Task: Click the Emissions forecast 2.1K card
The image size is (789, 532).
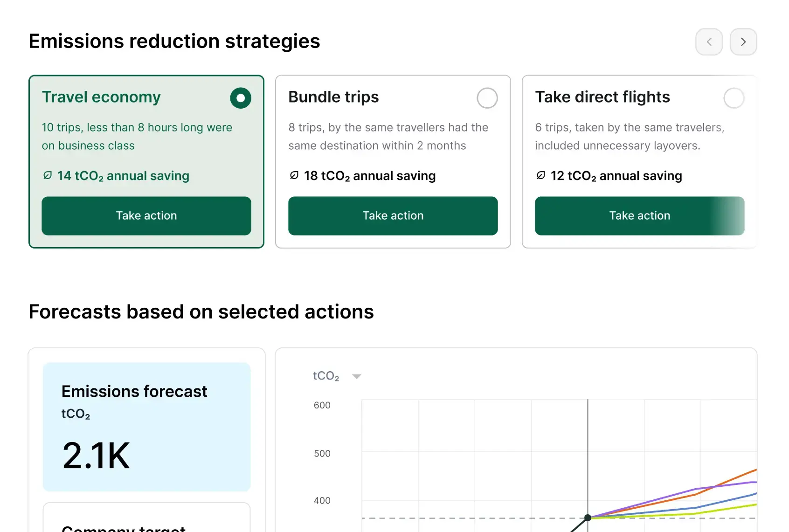Action: point(147,427)
